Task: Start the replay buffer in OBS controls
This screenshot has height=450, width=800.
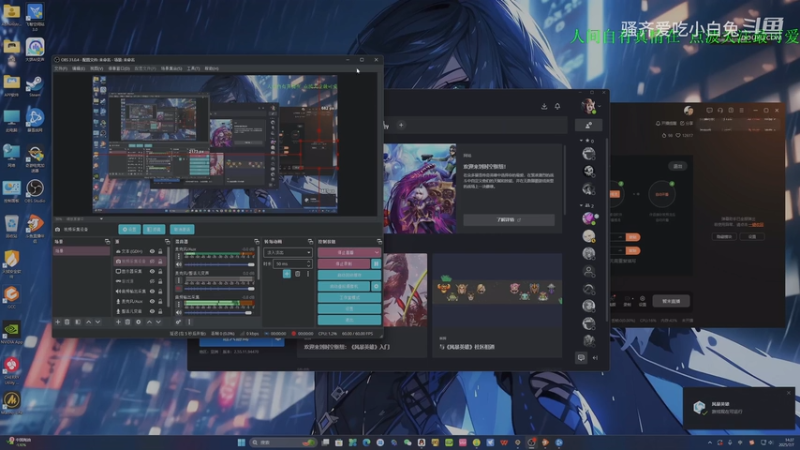Action: (x=349, y=275)
